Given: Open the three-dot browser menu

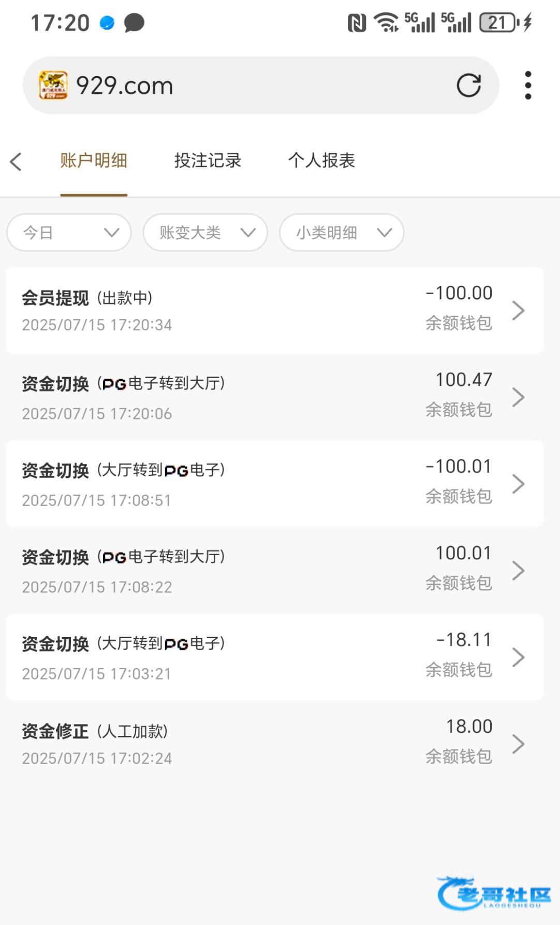Looking at the screenshot, I should [527, 85].
